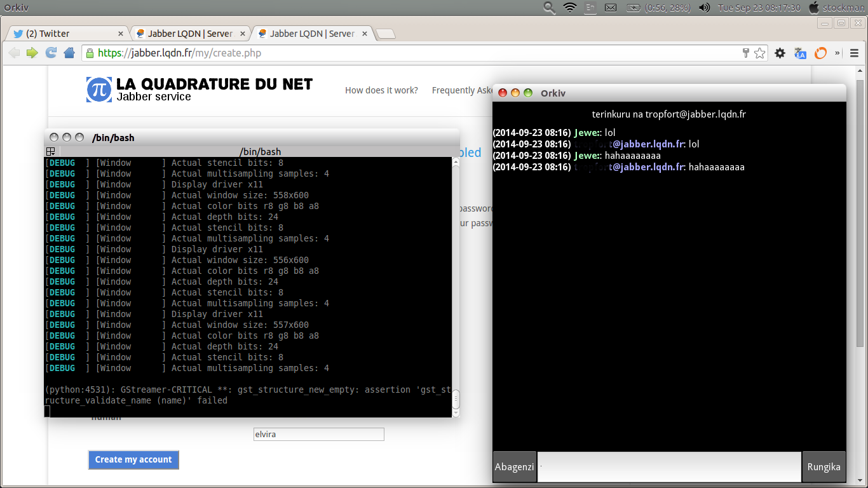Open the How does it work? link
The image size is (868, 488).
(381, 90)
